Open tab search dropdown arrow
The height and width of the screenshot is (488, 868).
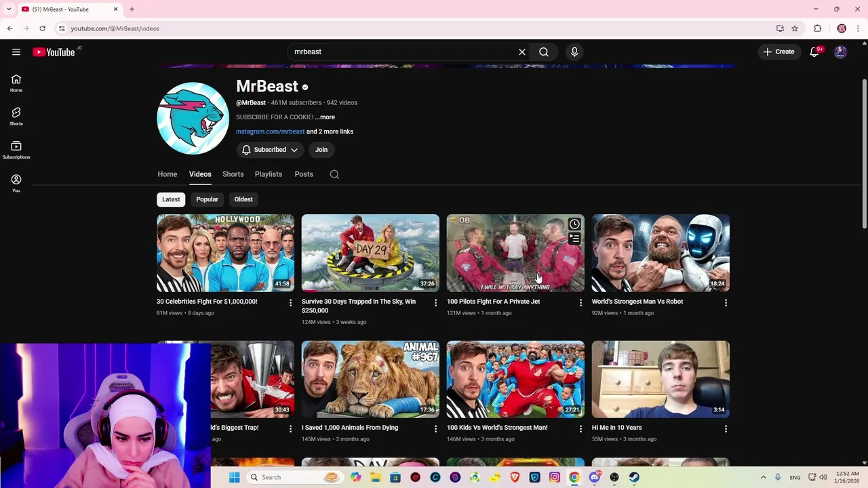point(9,9)
